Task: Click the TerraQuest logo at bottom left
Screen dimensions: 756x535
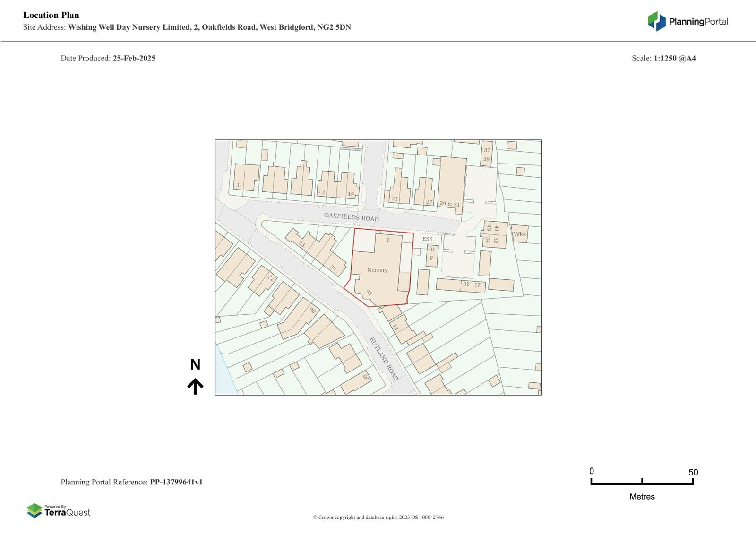Action: pos(59,510)
